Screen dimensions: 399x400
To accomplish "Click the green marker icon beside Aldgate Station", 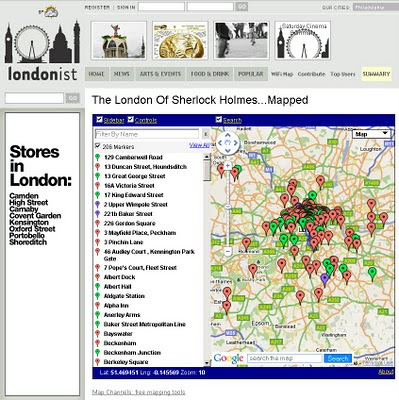I will click(98, 296).
